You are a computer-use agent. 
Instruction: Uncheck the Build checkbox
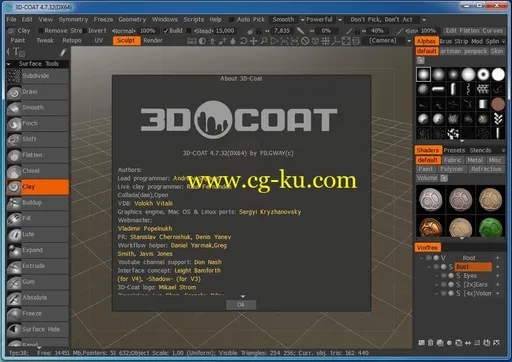click(166, 31)
